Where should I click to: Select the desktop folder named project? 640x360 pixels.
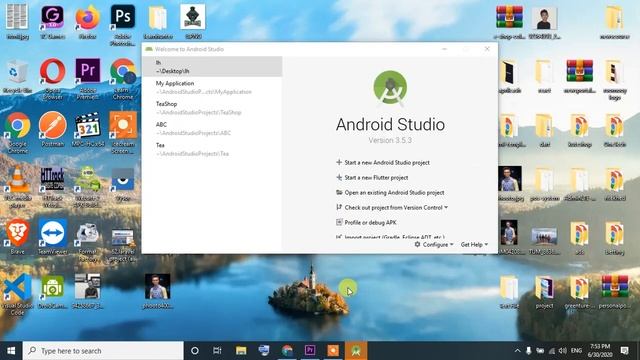click(x=544, y=291)
